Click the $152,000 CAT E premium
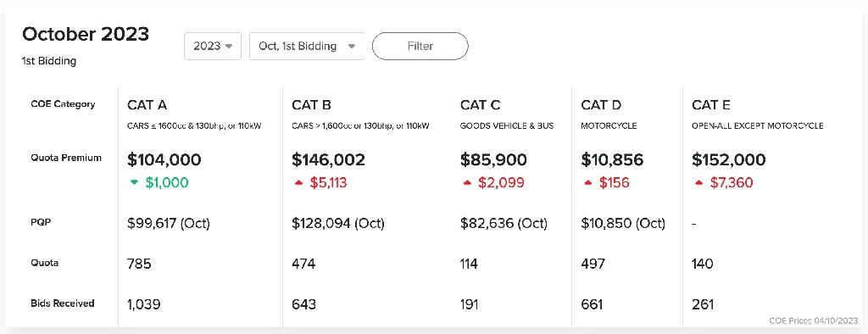Screen dimensions: 868x334 tap(729, 160)
